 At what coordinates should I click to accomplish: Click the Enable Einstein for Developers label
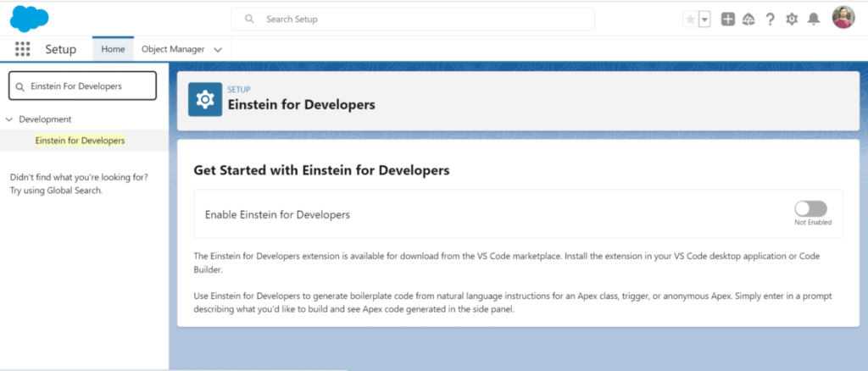pyautogui.click(x=278, y=214)
